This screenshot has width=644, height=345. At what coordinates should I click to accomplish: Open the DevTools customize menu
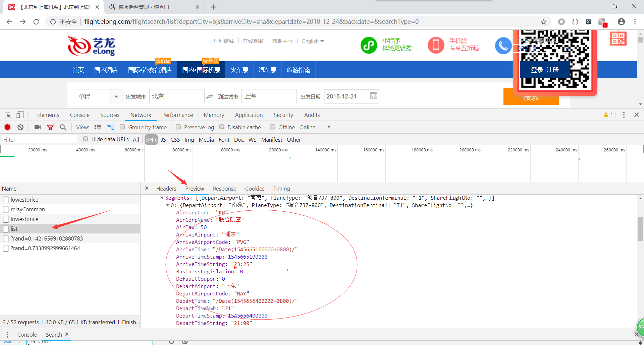coord(624,115)
